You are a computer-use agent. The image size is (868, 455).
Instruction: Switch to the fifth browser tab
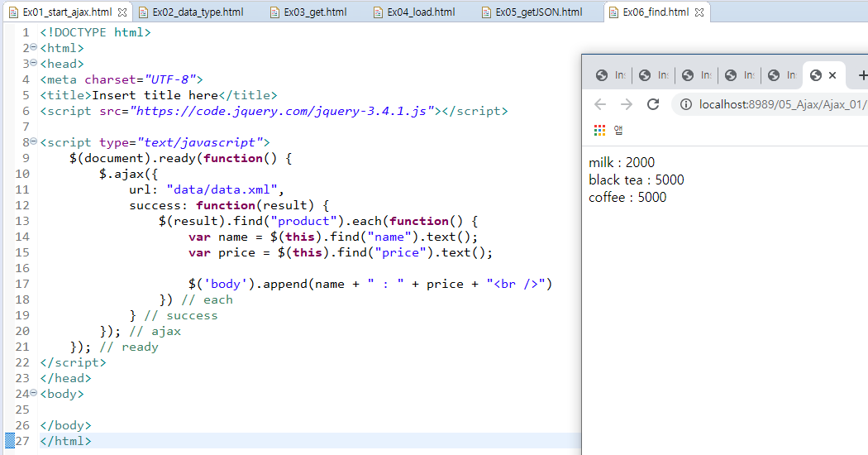click(783, 75)
